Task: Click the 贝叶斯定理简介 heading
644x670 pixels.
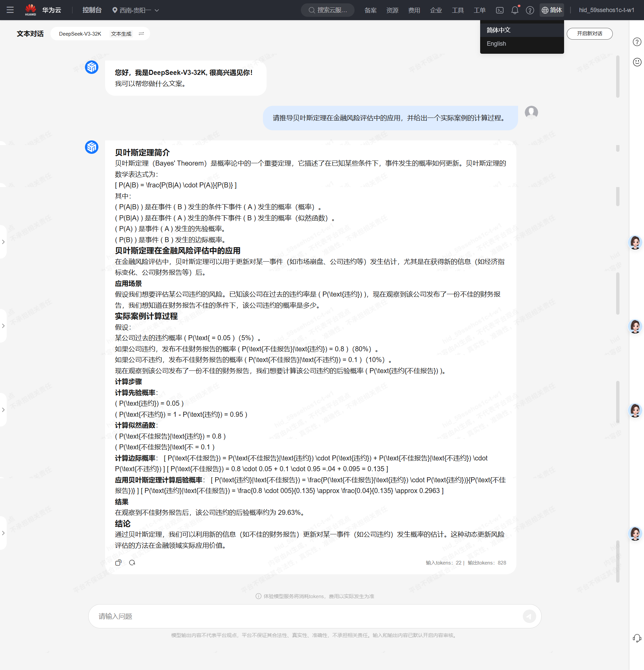Action: tap(142, 152)
